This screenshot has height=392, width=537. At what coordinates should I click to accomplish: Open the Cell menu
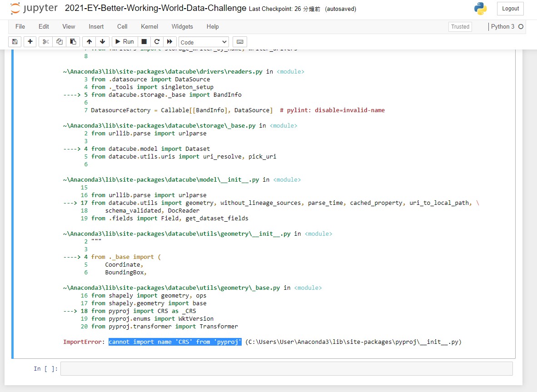click(x=122, y=26)
